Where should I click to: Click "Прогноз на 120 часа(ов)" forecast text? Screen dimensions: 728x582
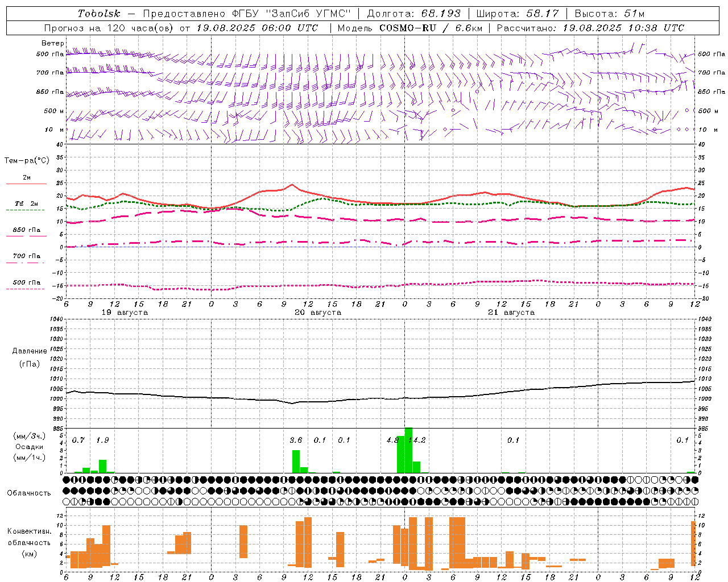click(109, 28)
